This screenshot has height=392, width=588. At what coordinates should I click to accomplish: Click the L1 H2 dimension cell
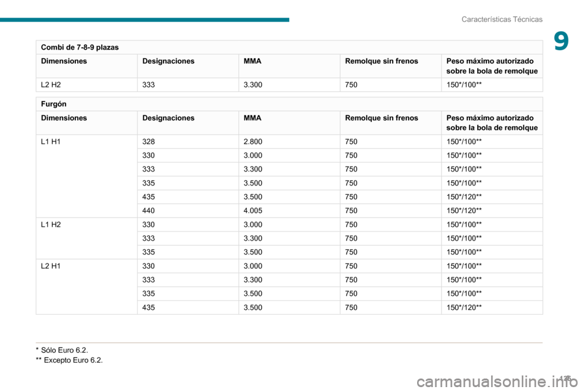click(x=50, y=224)
